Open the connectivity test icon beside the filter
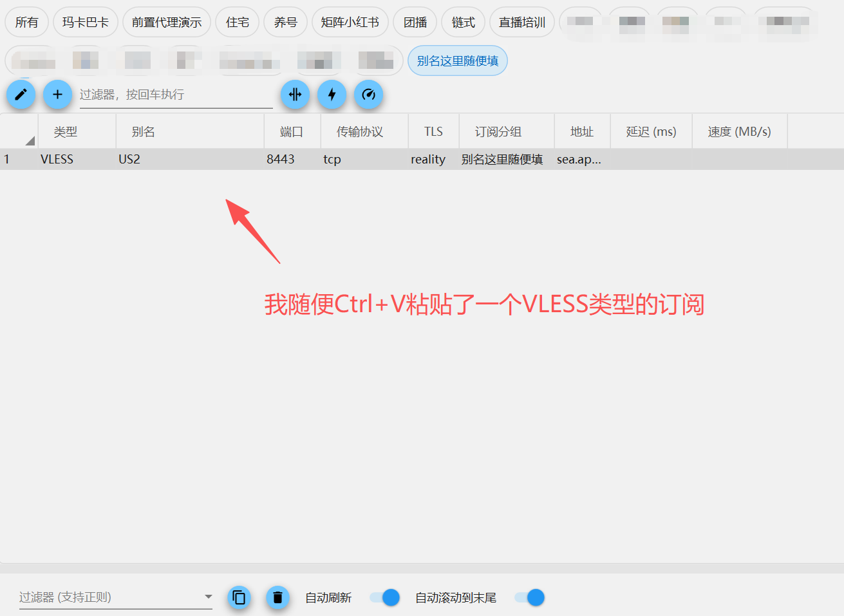This screenshot has width=844, height=616. (x=295, y=94)
